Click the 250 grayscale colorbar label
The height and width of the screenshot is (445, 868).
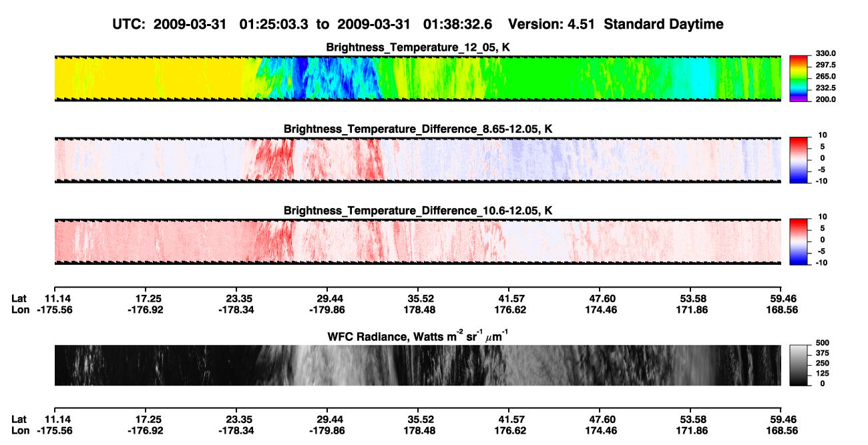(822, 364)
